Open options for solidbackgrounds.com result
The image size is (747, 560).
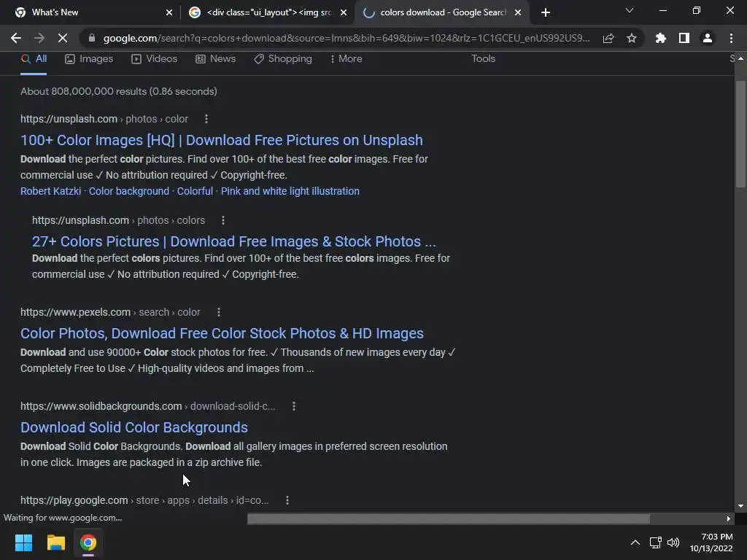294,406
